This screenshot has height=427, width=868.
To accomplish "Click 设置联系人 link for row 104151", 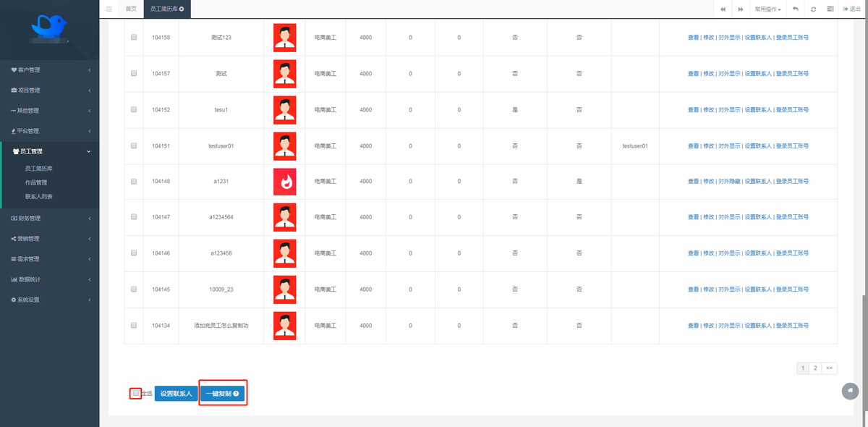I will pyautogui.click(x=758, y=145).
